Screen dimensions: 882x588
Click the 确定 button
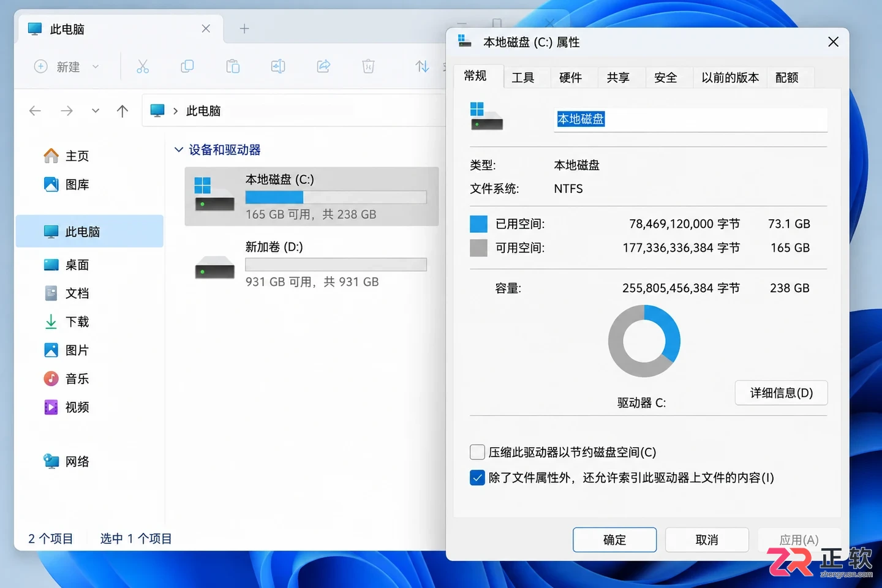(x=614, y=540)
